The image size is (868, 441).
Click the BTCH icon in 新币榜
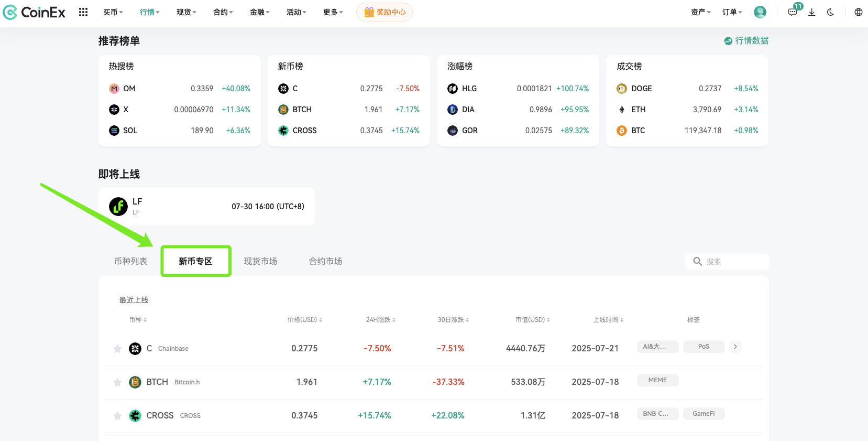coord(283,110)
